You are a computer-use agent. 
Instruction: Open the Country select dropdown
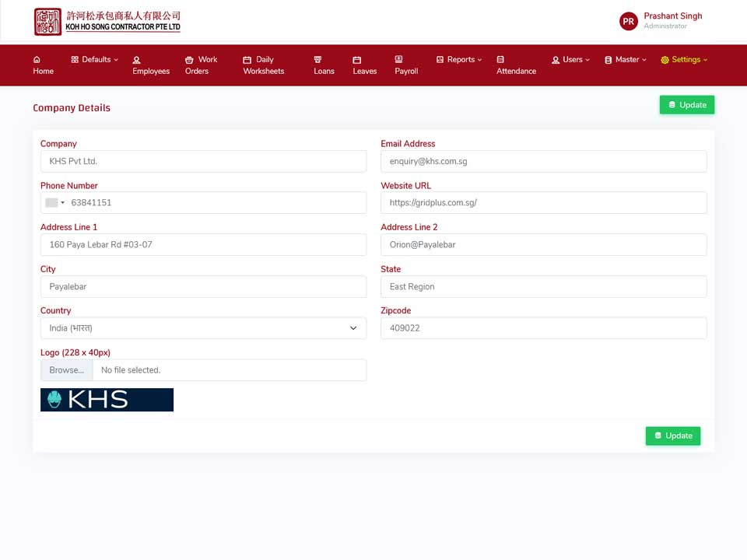click(203, 328)
